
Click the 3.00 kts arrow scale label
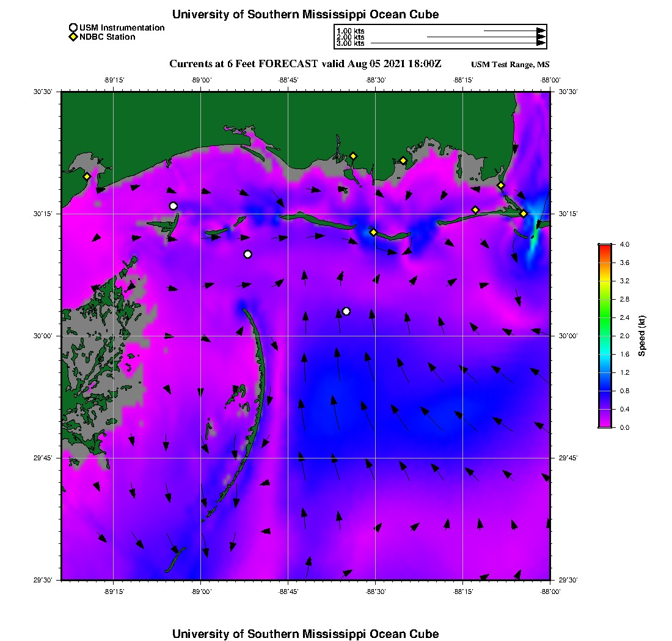point(350,43)
